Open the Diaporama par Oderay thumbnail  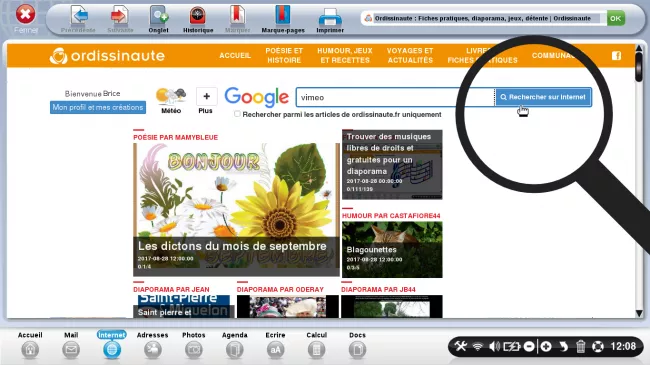click(288, 307)
